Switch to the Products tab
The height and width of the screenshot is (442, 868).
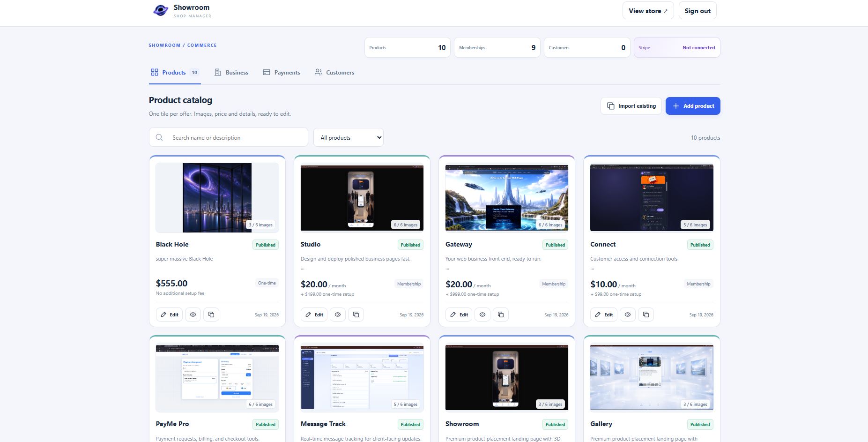[175, 73]
